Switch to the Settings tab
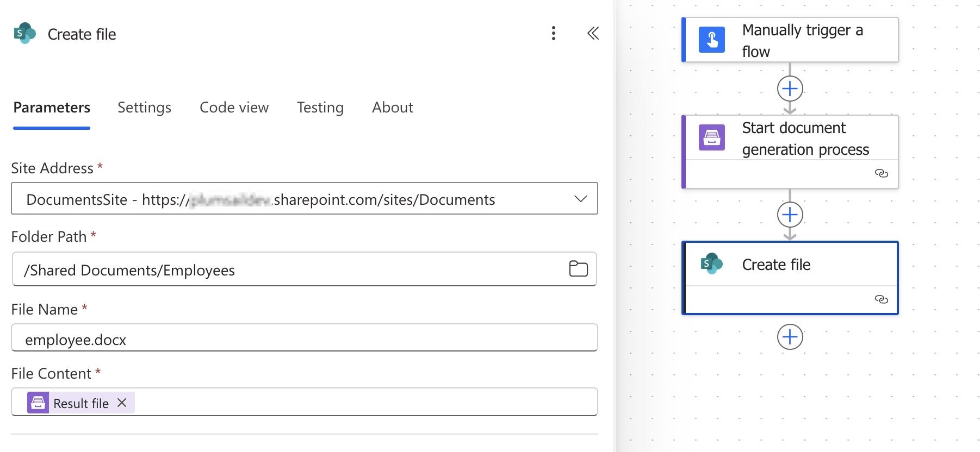 (x=144, y=108)
